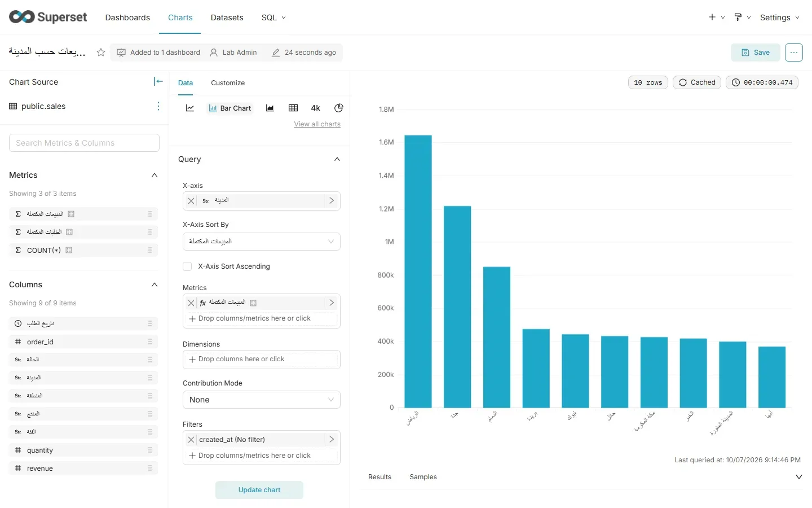Open the Dashboards menu item

[127, 17]
